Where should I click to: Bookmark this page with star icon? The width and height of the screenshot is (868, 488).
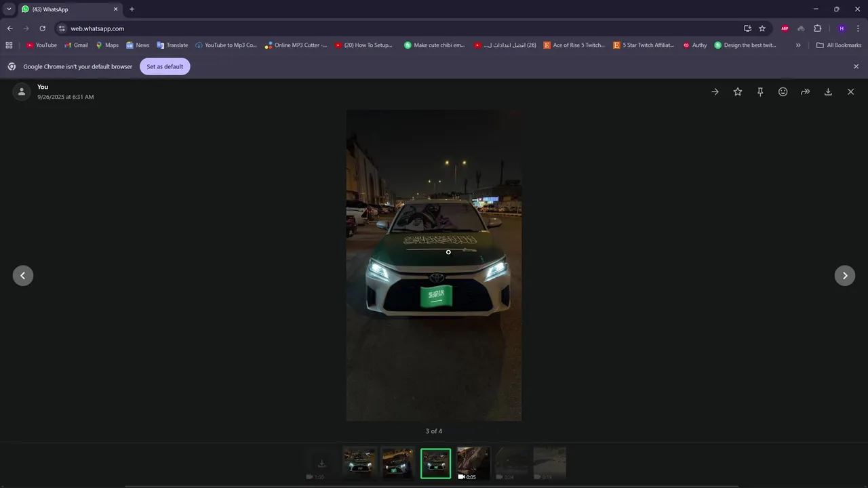tap(762, 28)
